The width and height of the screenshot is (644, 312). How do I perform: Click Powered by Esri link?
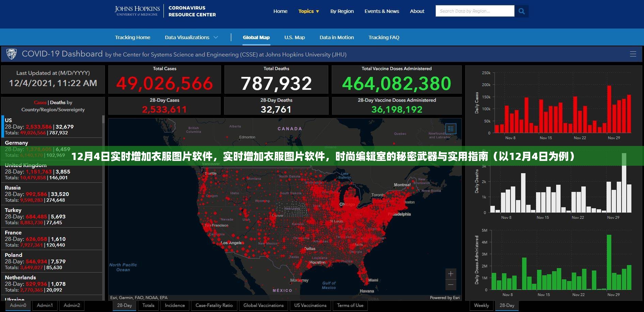tap(445, 298)
